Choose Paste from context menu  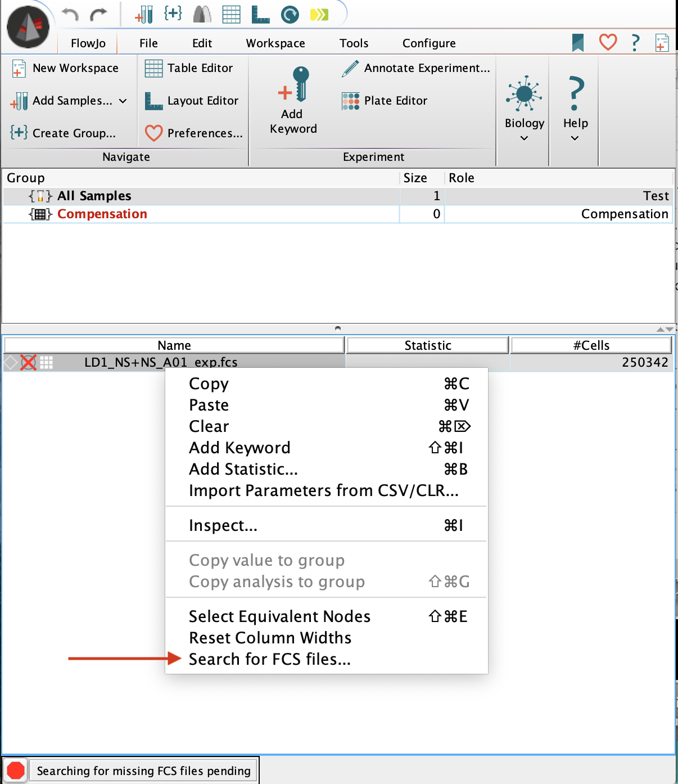pos(327,405)
